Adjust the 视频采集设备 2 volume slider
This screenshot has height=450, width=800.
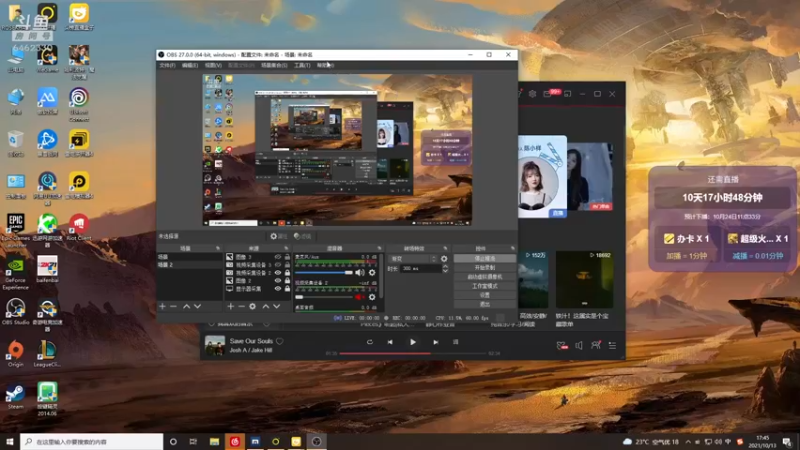point(324,297)
